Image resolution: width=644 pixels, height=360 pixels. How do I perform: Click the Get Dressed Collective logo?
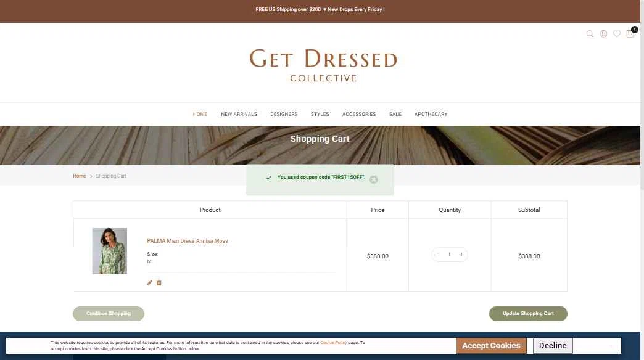pos(323,65)
